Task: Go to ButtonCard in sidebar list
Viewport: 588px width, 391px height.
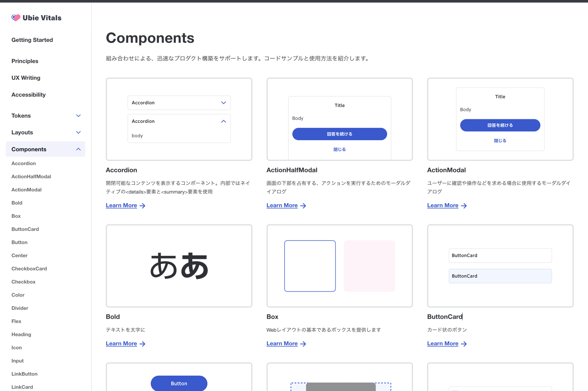Action: pyautogui.click(x=25, y=229)
